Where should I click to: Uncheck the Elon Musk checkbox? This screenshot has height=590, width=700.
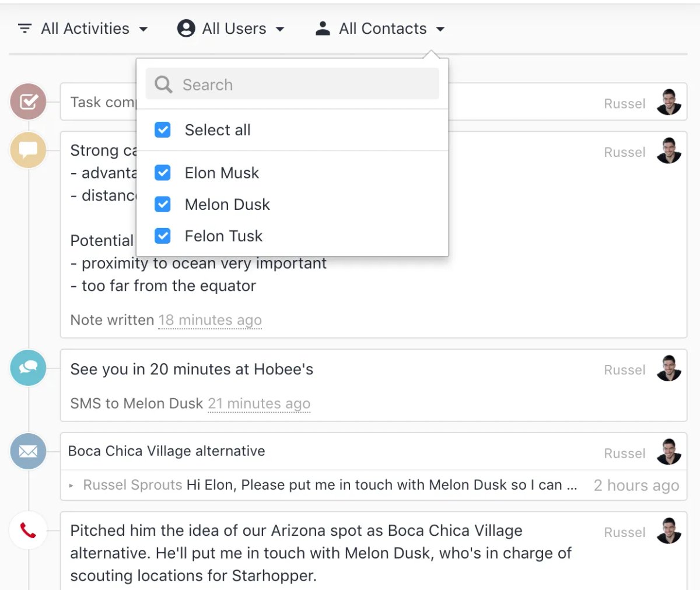click(163, 173)
